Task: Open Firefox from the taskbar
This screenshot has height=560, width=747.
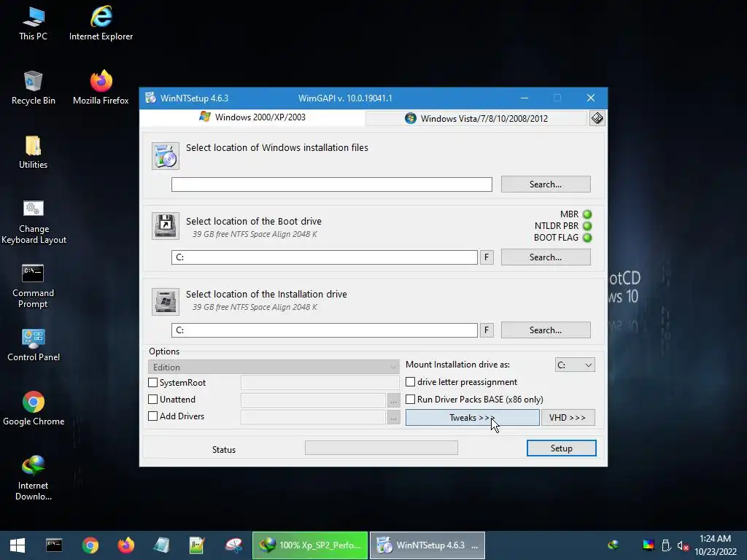Action: 125,545
